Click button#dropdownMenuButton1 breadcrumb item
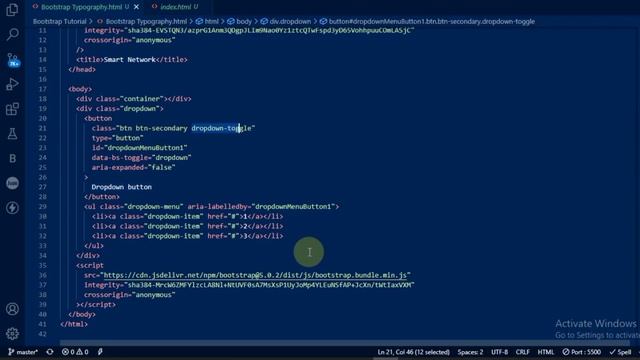This screenshot has width=640, height=360. pyautogui.click(x=427, y=21)
